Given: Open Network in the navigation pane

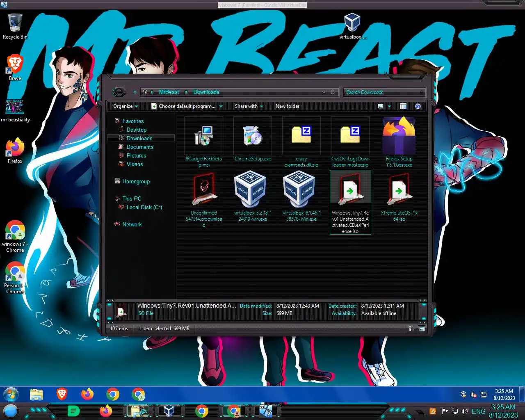Looking at the screenshot, I should 132,224.
